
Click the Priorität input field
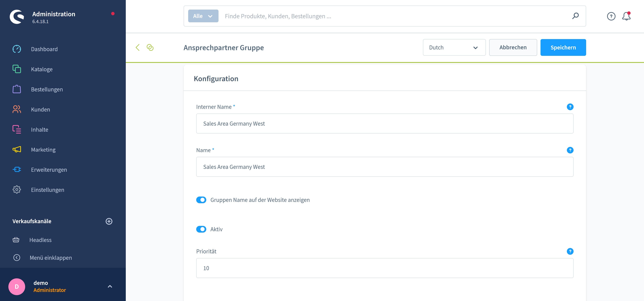[385, 268]
